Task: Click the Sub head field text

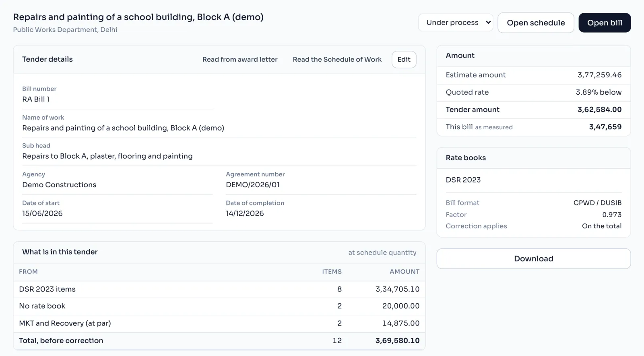Action: tap(107, 156)
